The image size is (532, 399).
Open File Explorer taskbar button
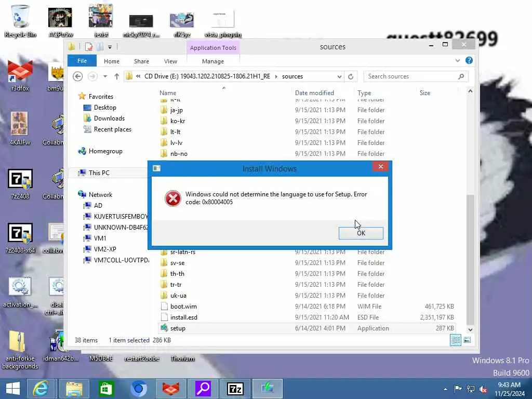[74, 389]
